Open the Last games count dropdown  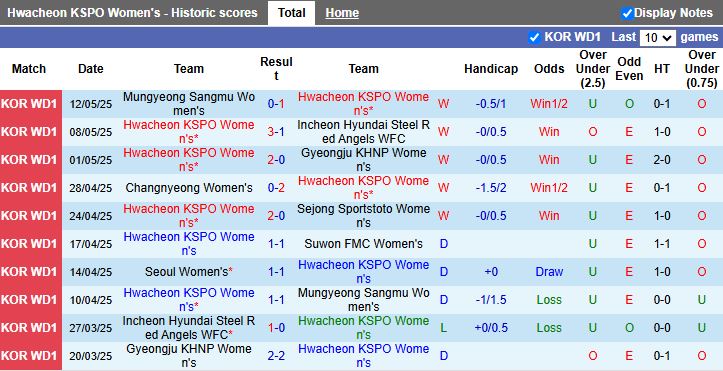658,37
